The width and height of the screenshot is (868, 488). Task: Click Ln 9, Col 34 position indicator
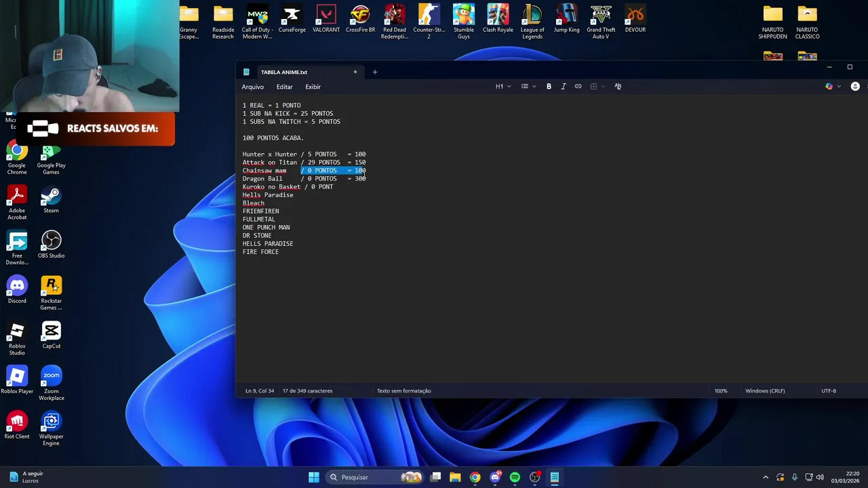[260, 391]
